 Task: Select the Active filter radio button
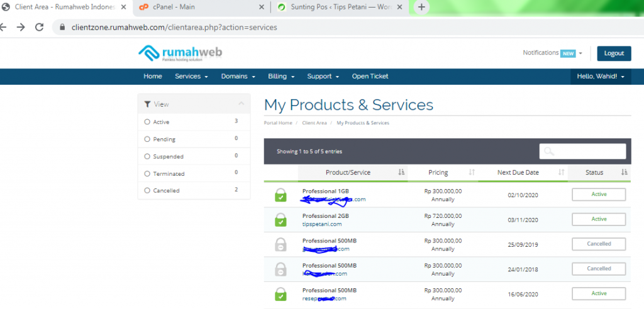tap(147, 122)
